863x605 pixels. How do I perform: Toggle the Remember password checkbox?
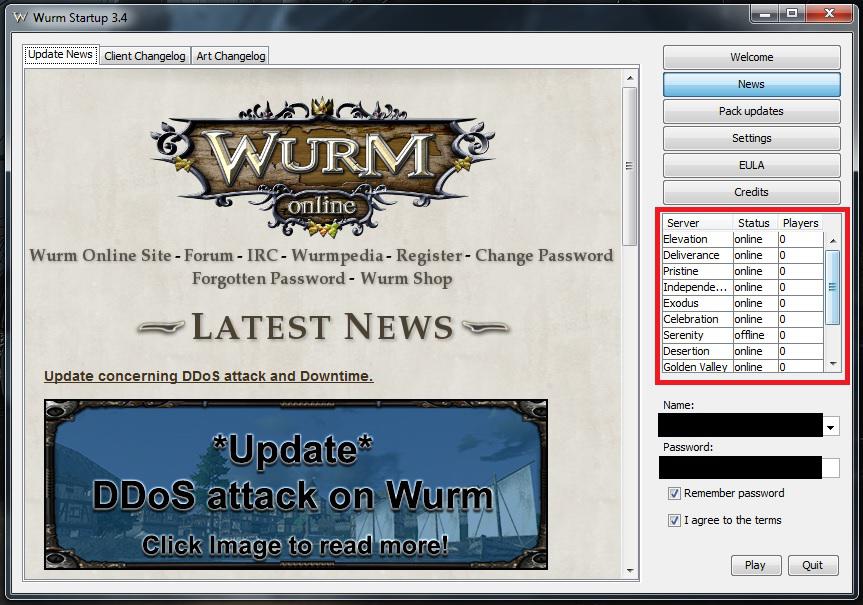674,493
